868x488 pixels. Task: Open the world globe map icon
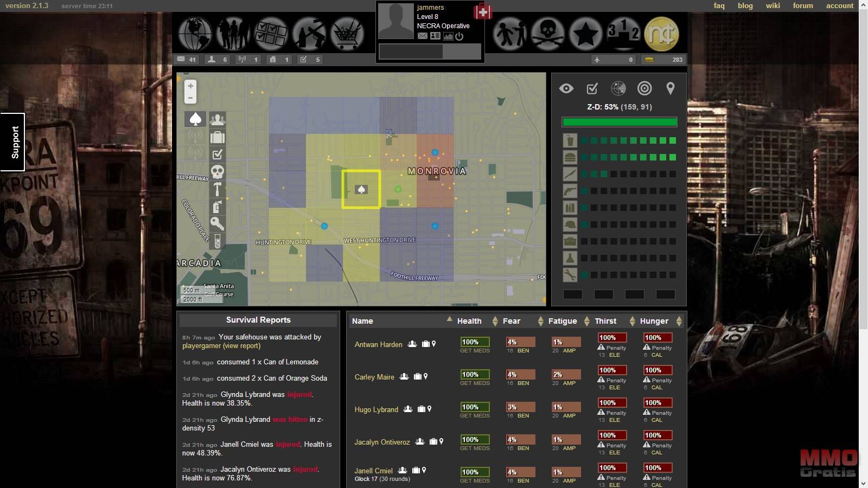click(195, 34)
